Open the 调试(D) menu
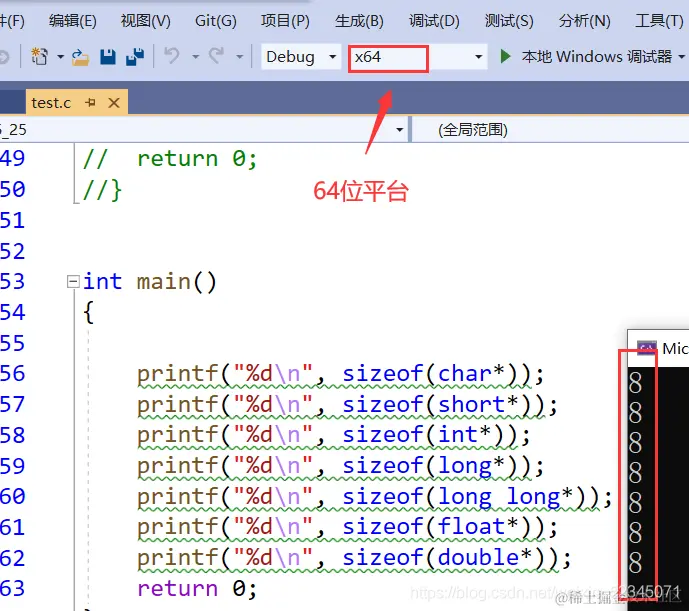This screenshot has height=611, width=689. (x=434, y=21)
